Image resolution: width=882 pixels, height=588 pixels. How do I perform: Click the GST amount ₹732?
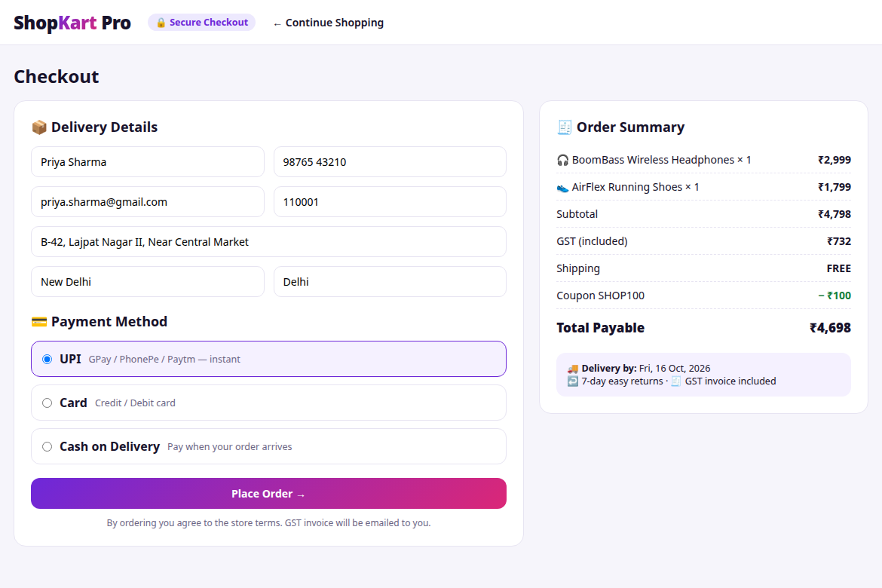[x=839, y=241]
